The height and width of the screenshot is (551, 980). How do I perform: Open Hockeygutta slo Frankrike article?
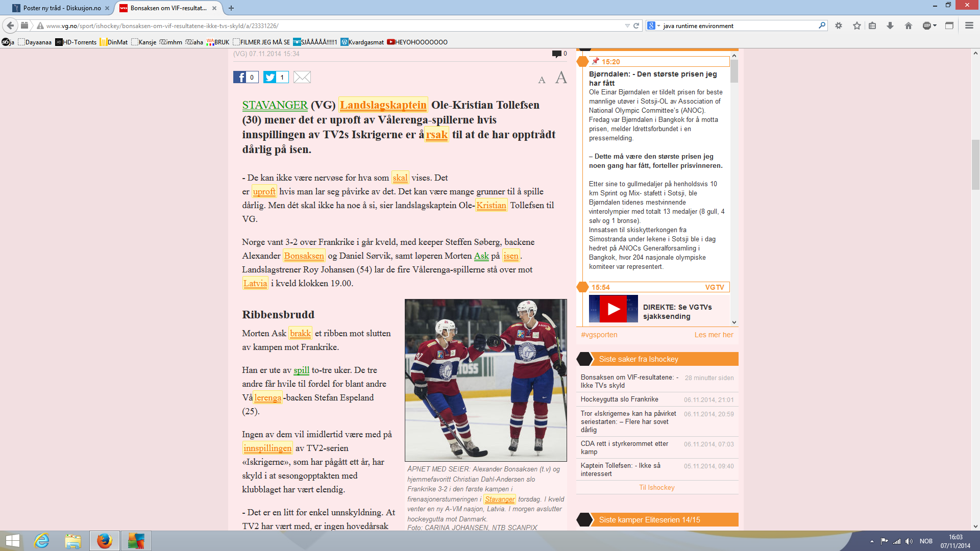pos(619,399)
